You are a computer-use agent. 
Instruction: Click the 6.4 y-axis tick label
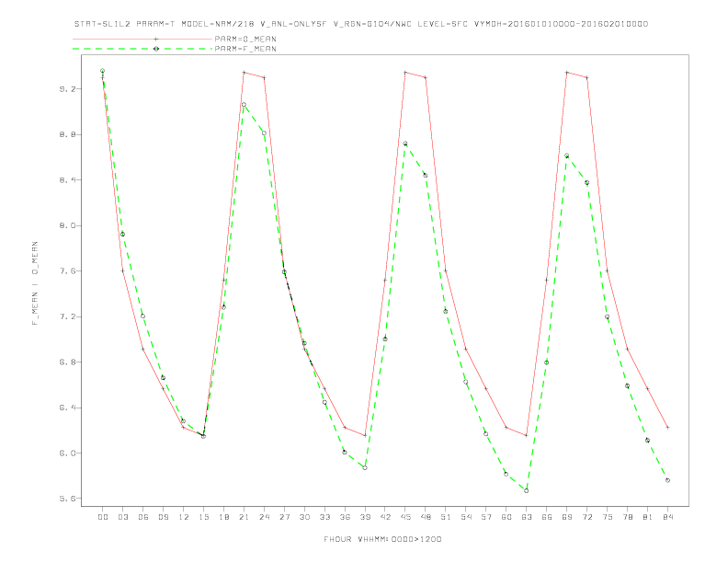pyautogui.click(x=67, y=408)
